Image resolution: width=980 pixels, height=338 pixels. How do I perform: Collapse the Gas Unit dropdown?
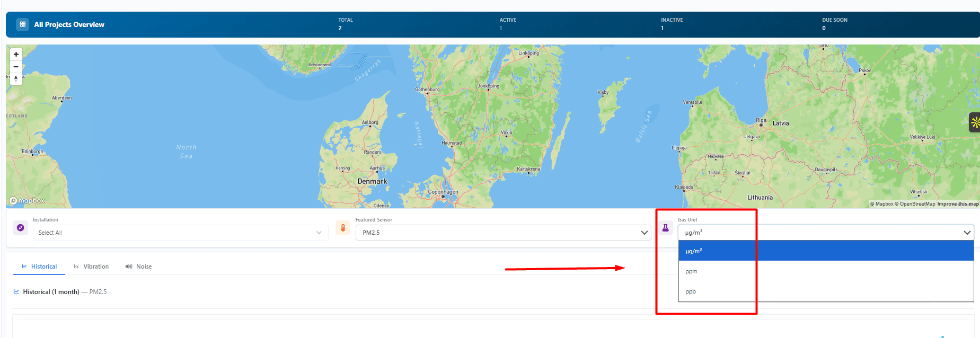point(826,233)
